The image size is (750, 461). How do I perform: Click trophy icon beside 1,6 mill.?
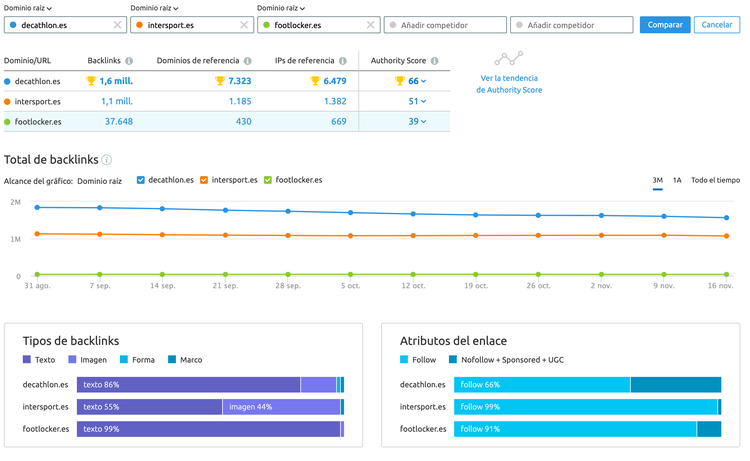click(x=91, y=81)
